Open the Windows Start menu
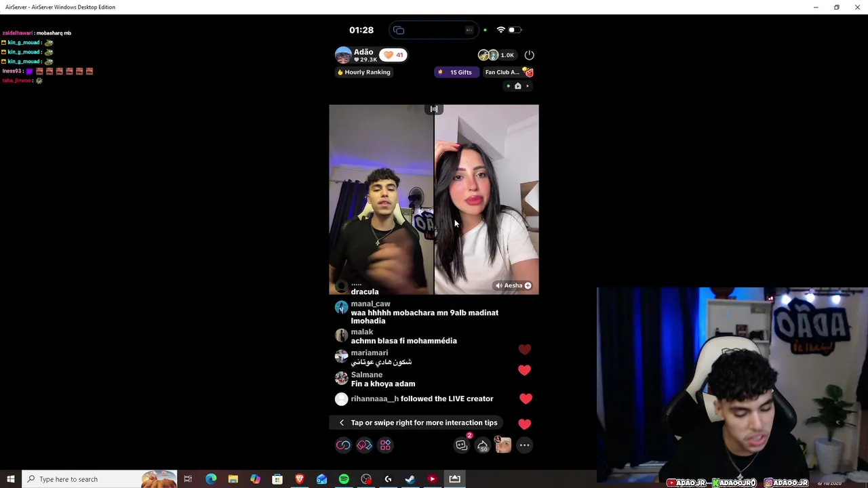Image resolution: width=868 pixels, height=488 pixels. [x=11, y=479]
